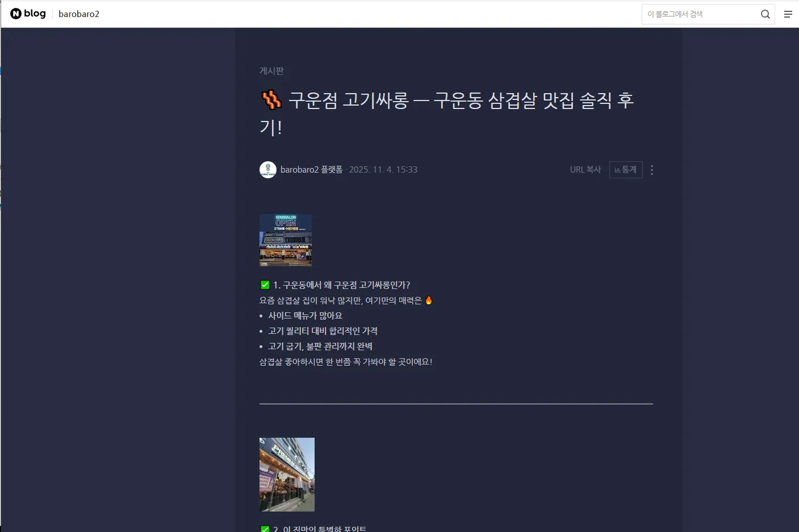Open the vertical three-dot options icon
799x532 pixels.
point(651,169)
